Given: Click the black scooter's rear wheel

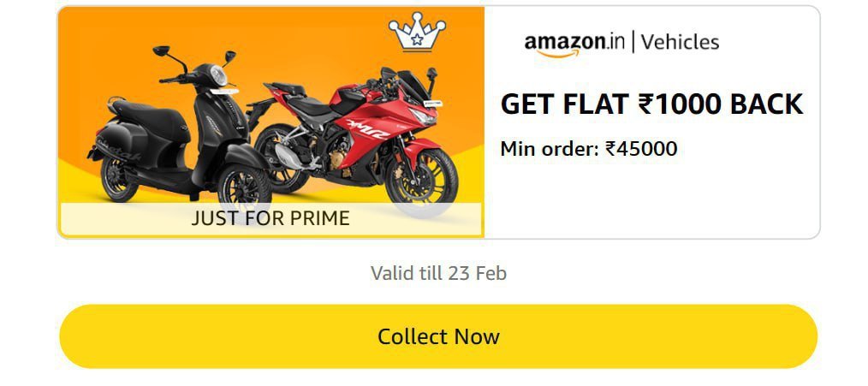Looking at the screenshot, I should [x=119, y=177].
